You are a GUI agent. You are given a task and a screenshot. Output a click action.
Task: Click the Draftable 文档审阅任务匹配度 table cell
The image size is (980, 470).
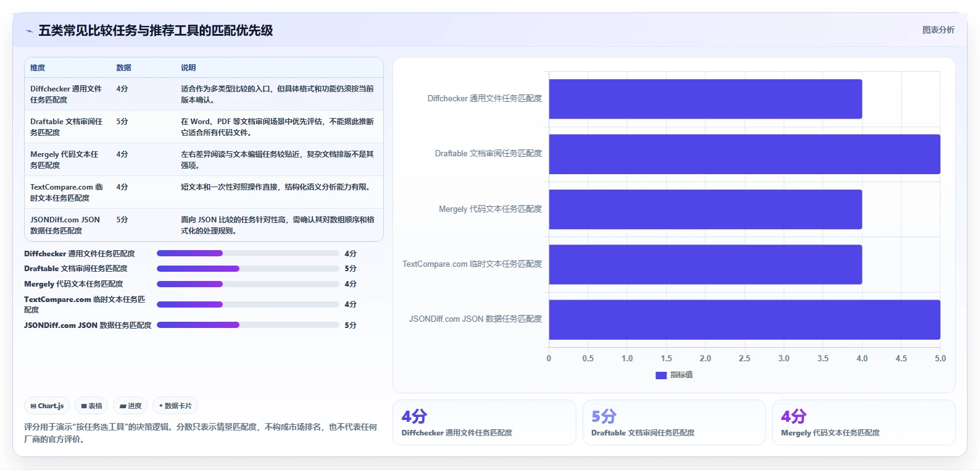[67, 127]
